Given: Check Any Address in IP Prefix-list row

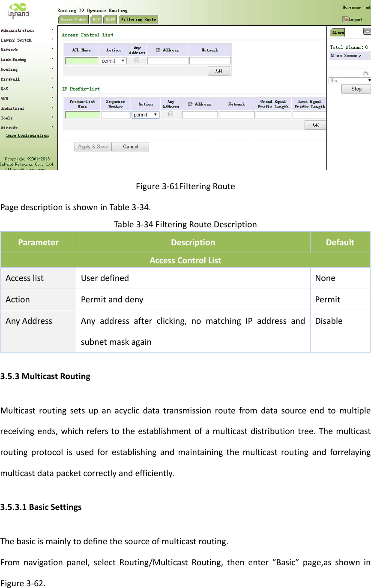Looking at the screenshot, I should point(171,114).
